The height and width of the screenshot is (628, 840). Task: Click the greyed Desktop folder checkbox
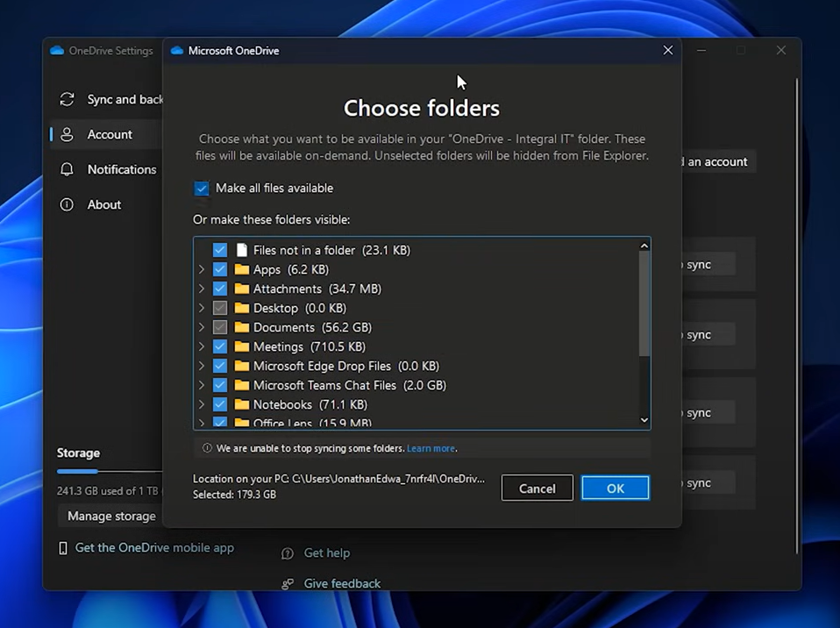pyautogui.click(x=219, y=308)
